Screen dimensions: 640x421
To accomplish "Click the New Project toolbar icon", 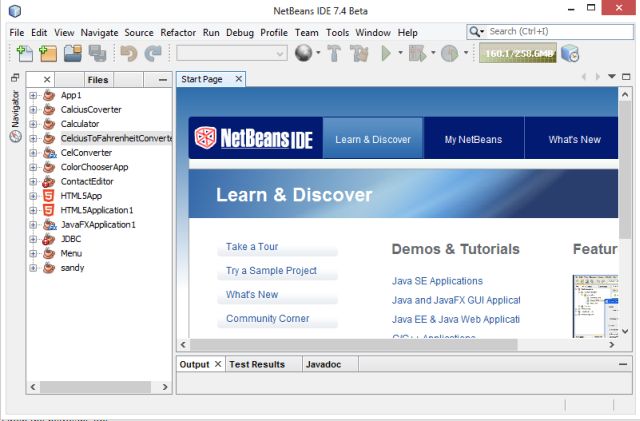I will tap(48, 53).
